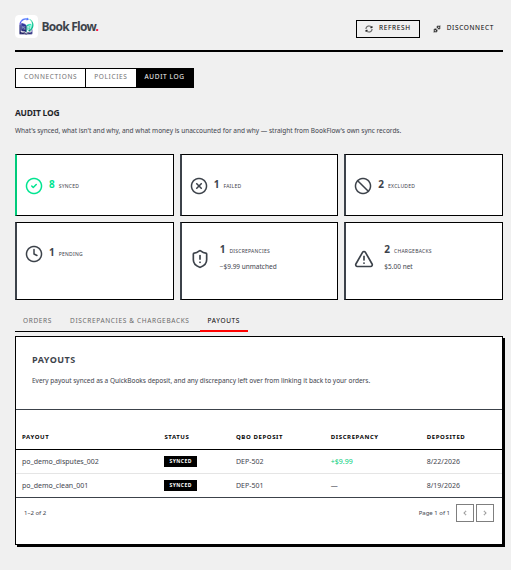Viewport: 511px width, 570px height.
Task: Open the 1 Pending summary card
Action: [94, 261]
